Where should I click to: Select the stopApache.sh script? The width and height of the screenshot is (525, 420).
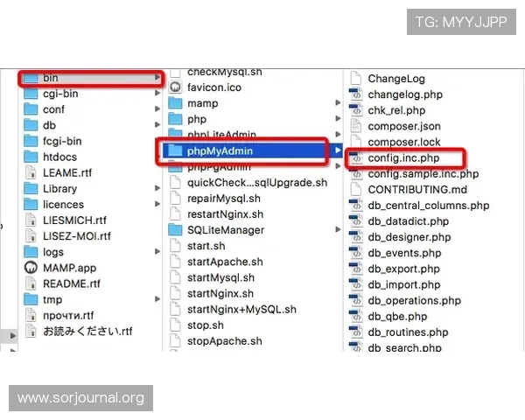pyautogui.click(x=223, y=341)
